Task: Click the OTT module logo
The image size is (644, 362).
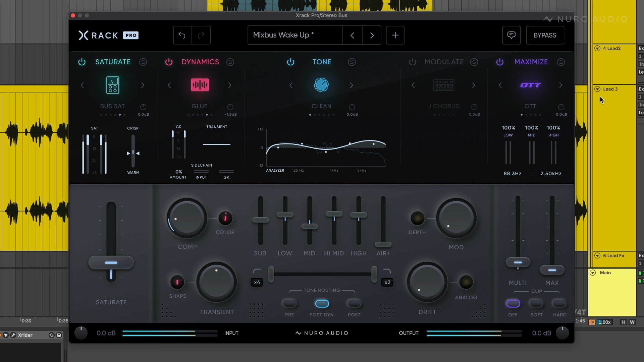Action: [x=530, y=85]
